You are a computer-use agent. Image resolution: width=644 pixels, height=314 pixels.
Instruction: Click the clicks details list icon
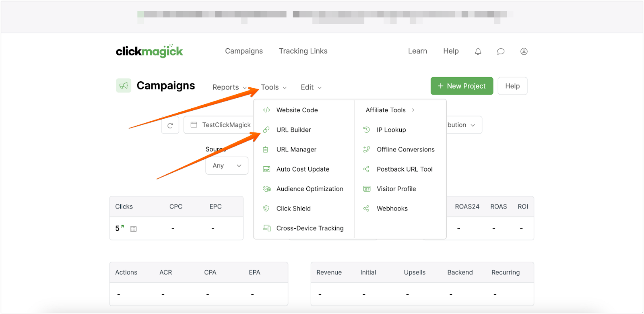[x=134, y=229]
